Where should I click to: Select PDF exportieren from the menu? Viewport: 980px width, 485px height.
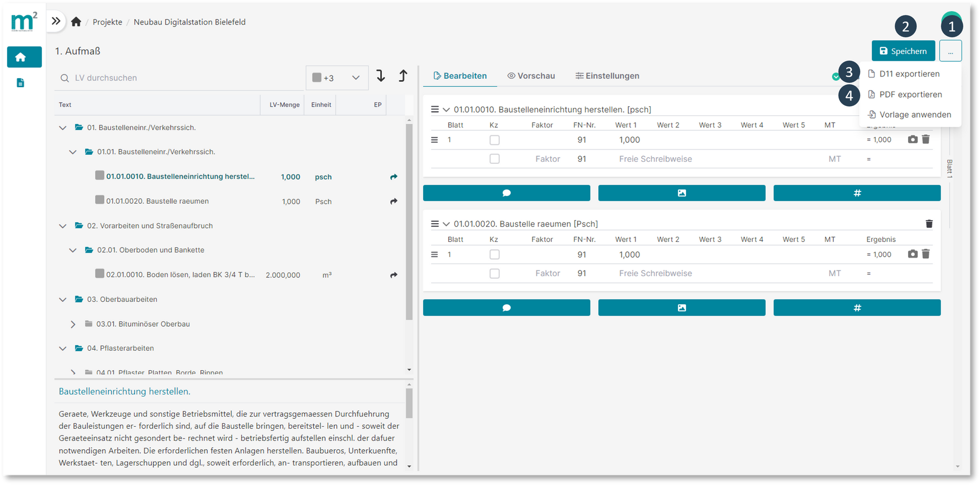tap(910, 94)
